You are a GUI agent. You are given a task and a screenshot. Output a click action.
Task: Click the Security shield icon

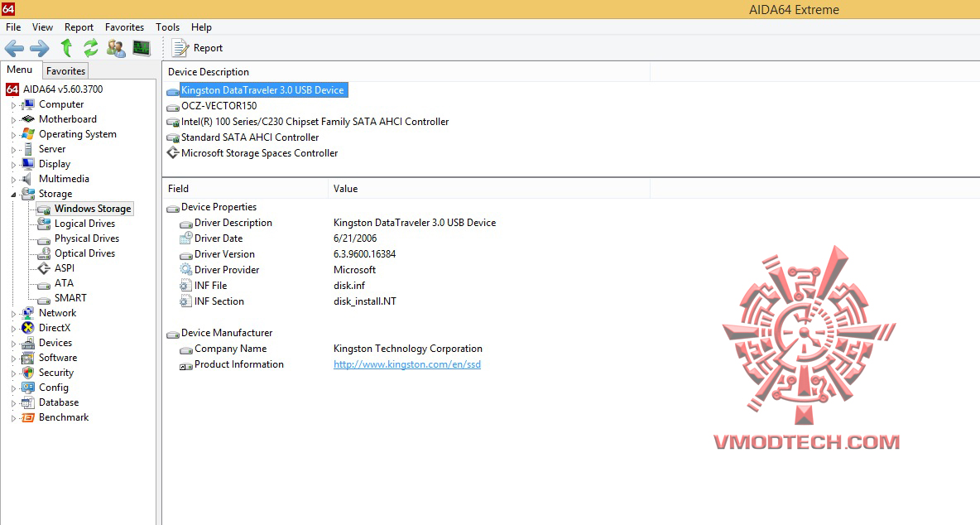28,373
